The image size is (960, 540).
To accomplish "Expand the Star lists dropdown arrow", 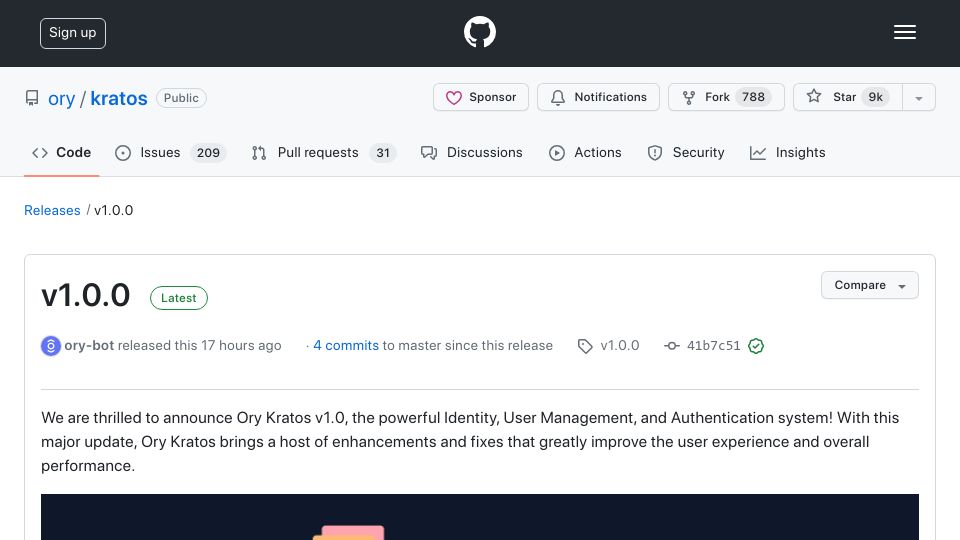I will coord(918,98).
